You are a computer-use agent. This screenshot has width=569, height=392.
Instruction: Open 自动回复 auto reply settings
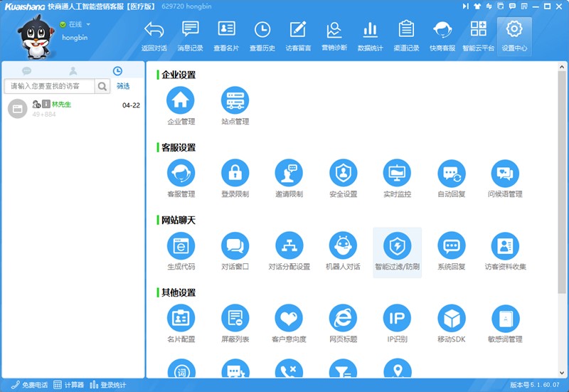pos(451,173)
